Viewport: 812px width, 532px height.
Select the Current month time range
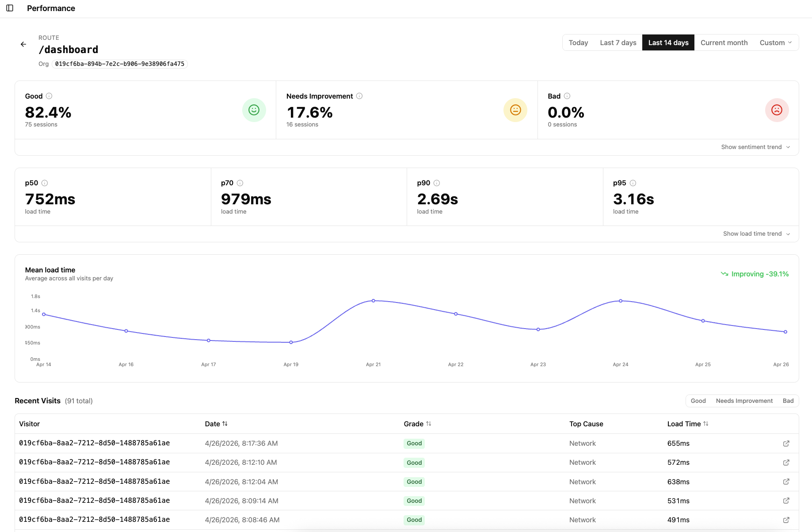point(724,42)
